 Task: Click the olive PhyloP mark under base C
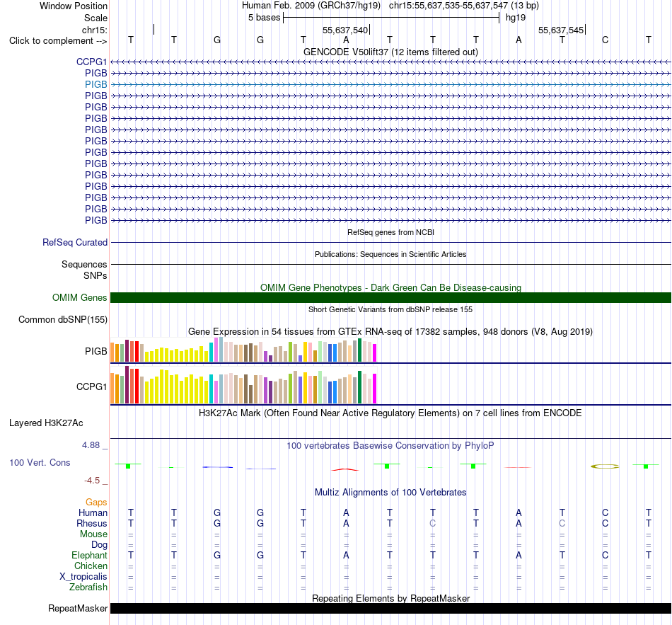605,466
